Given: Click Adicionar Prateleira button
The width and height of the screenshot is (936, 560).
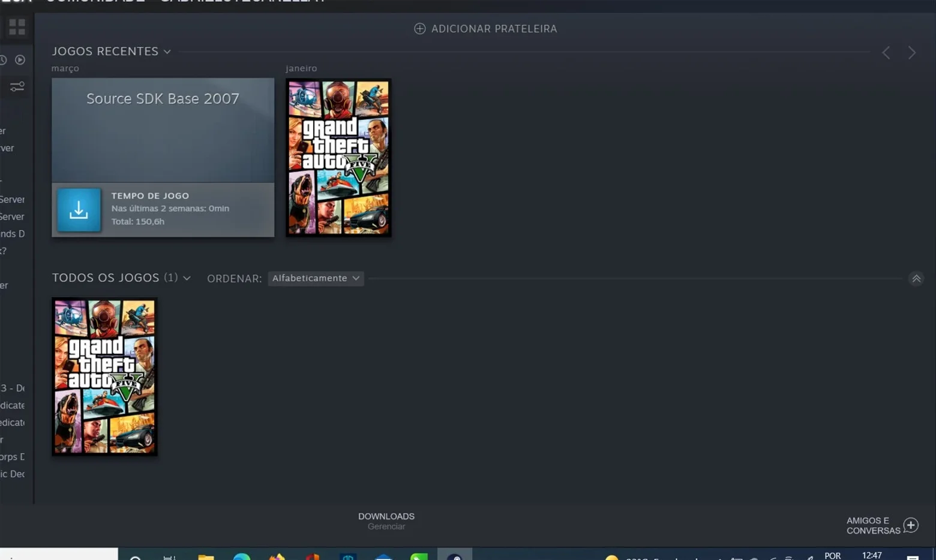Looking at the screenshot, I should 485,29.
